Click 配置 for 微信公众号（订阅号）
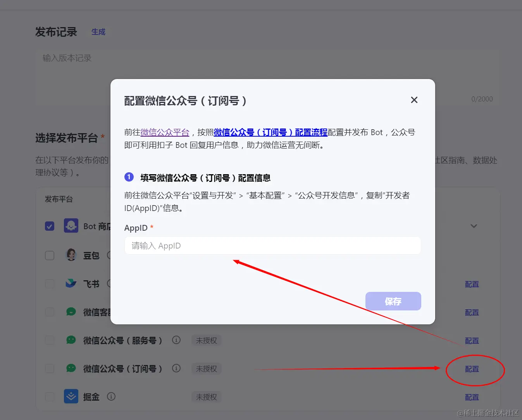 pos(472,369)
